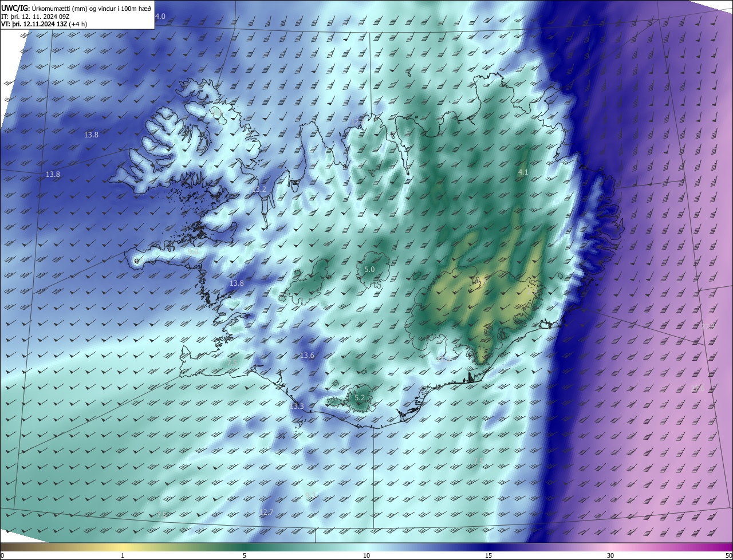Click the '12.7' value near the bottom edge
This screenshot has width=733, height=560.
click(x=266, y=512)
